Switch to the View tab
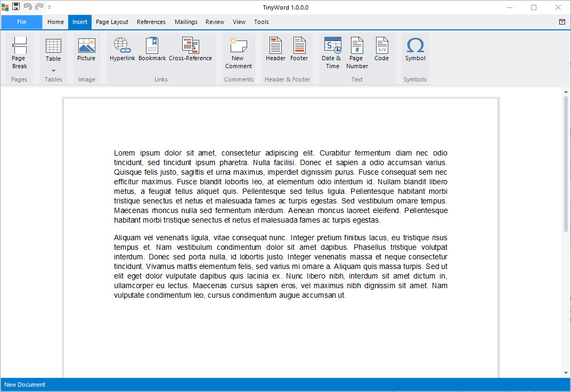Screen dimensions: 571x392 tap(239, 22)
